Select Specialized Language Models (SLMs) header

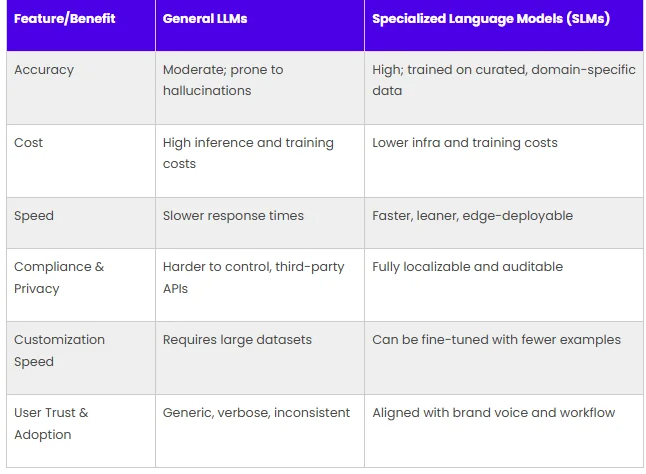coord(491,19)
